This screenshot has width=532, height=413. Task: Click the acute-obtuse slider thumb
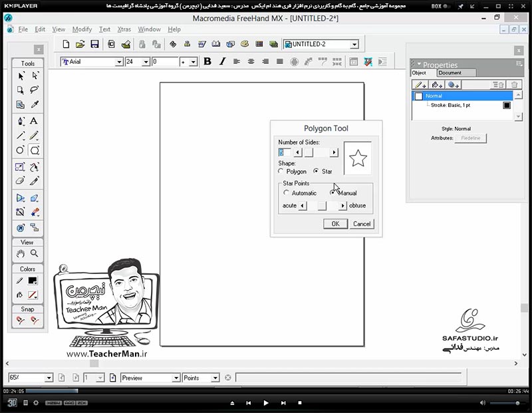click(x=322, y=206)
